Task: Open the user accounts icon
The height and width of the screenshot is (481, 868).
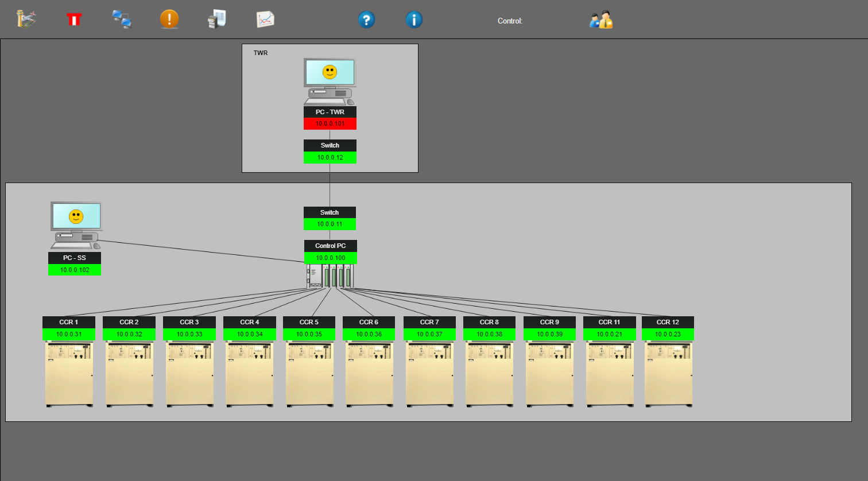Action: coord(601,20)
